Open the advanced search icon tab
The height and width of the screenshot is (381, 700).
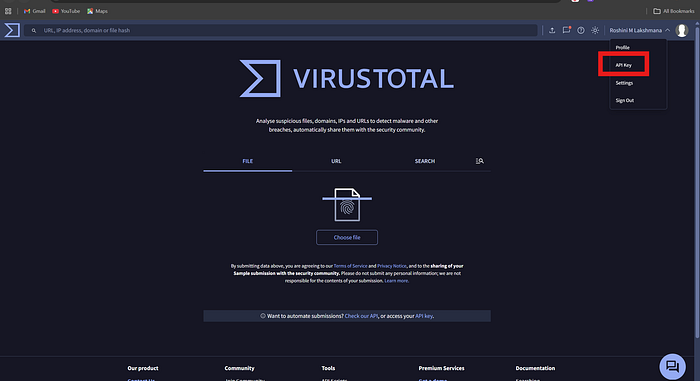coord(479,161)
